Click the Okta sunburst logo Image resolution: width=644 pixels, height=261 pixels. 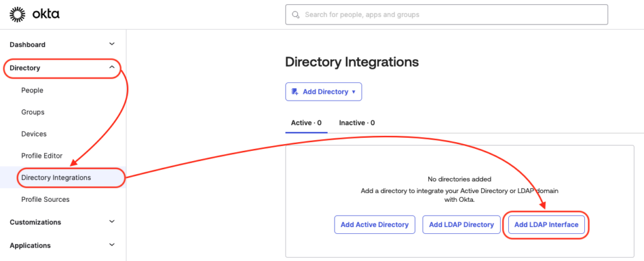click(x=17, y=14)
